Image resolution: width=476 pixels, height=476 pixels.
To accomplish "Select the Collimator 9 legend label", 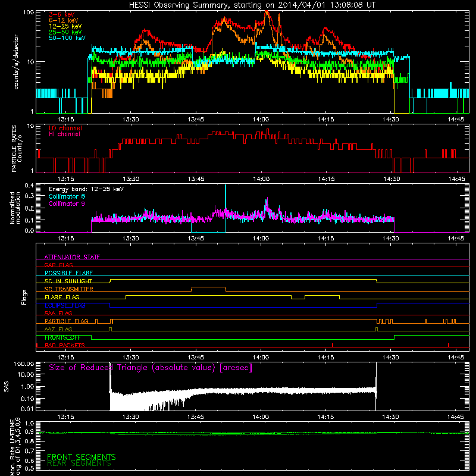I will pos(67,203).
